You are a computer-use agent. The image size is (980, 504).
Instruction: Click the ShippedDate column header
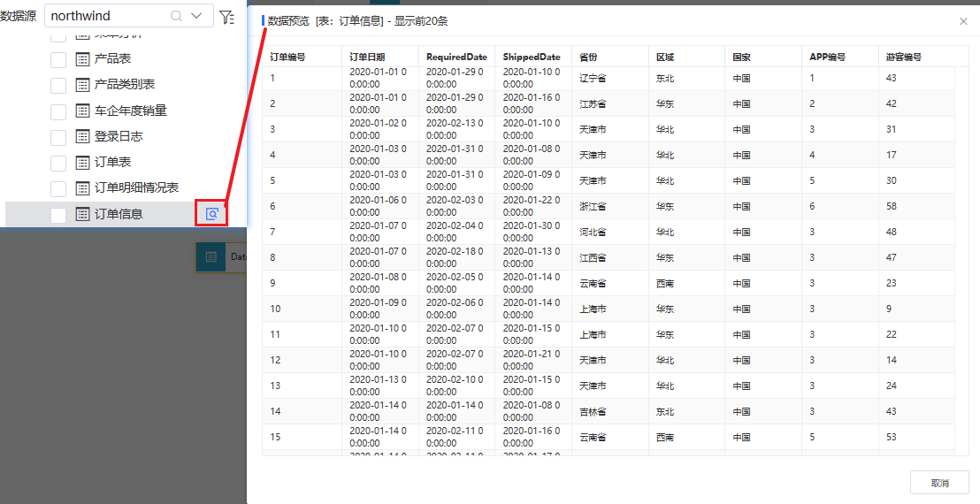532,57
